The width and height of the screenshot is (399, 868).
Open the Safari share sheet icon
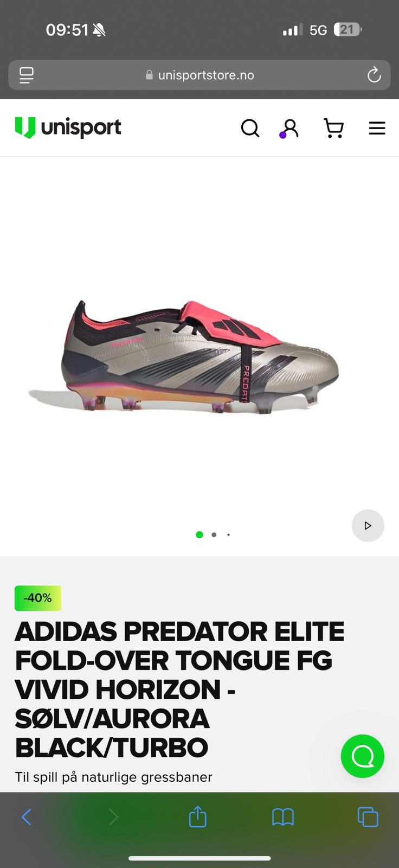tap(198, 816)
